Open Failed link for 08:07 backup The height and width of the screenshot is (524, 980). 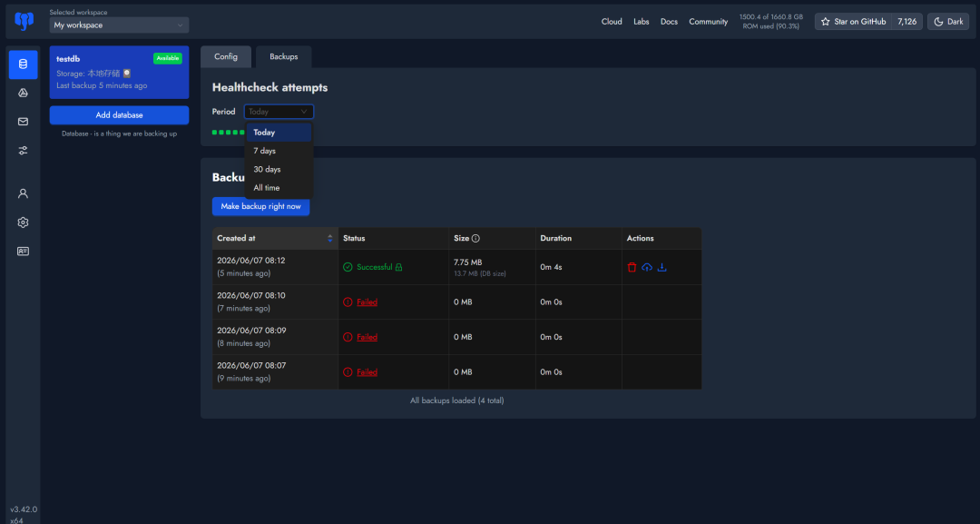coord(367,372)
